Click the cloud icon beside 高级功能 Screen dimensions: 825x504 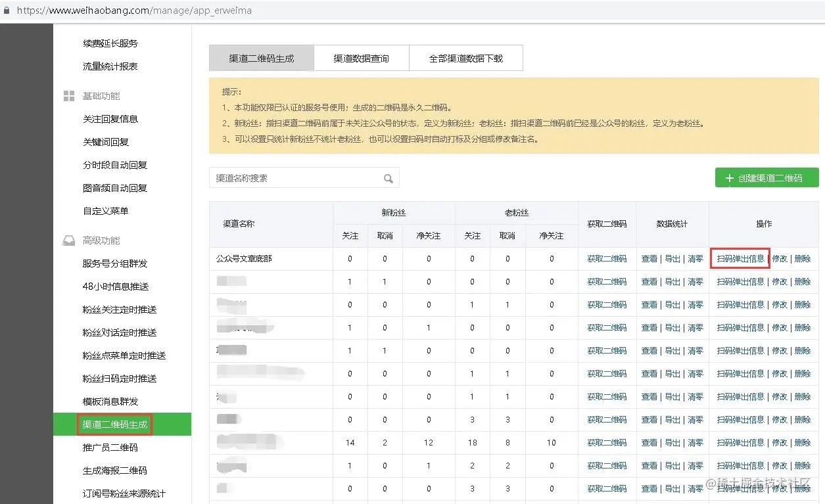pyautogui.click(x=68, y=240)
